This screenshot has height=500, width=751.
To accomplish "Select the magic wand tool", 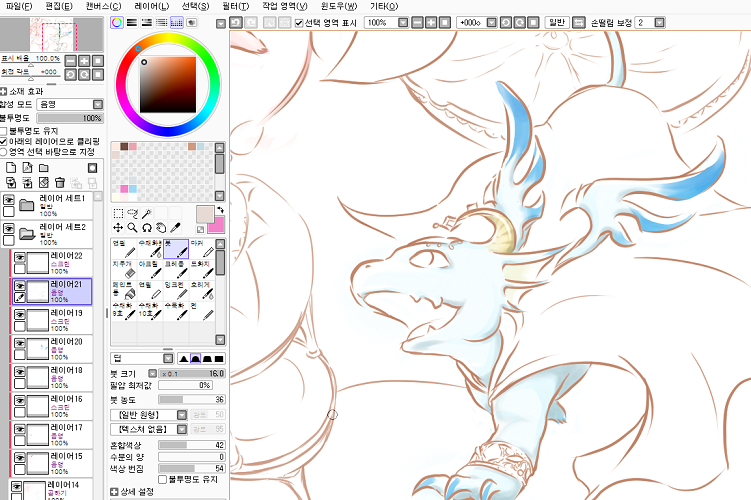I will point(146,213).
